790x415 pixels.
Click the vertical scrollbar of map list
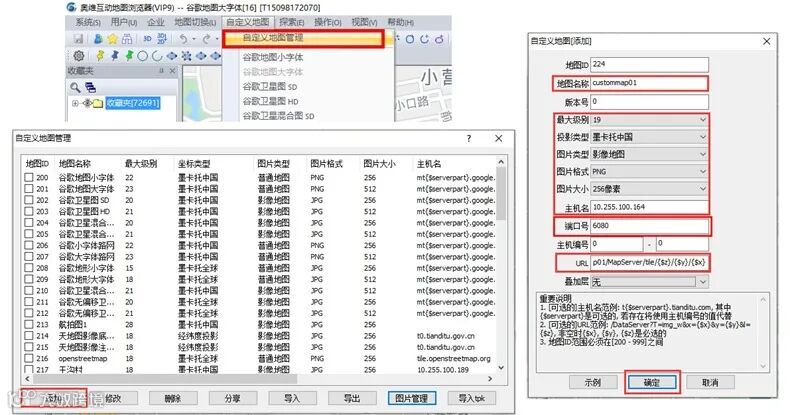[501, 265]
